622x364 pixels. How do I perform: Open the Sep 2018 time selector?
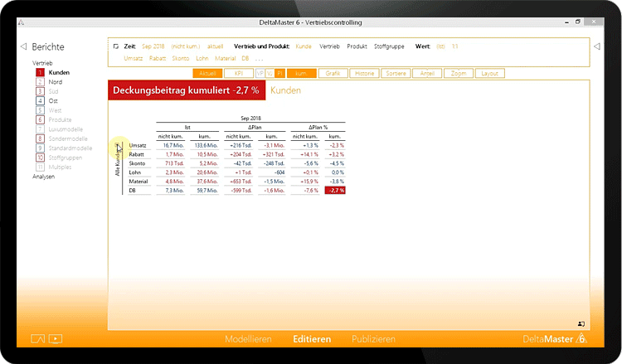pos(153,46)
